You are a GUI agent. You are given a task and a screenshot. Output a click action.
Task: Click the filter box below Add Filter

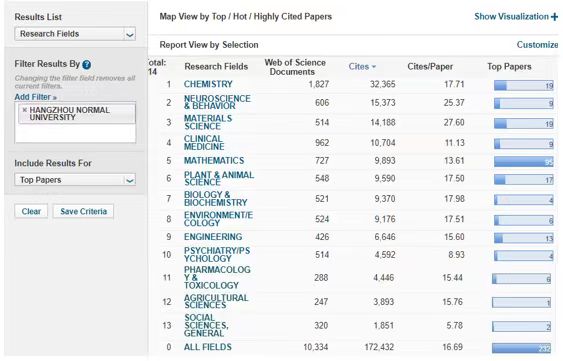pyautogui.click(x=75, y=123)
